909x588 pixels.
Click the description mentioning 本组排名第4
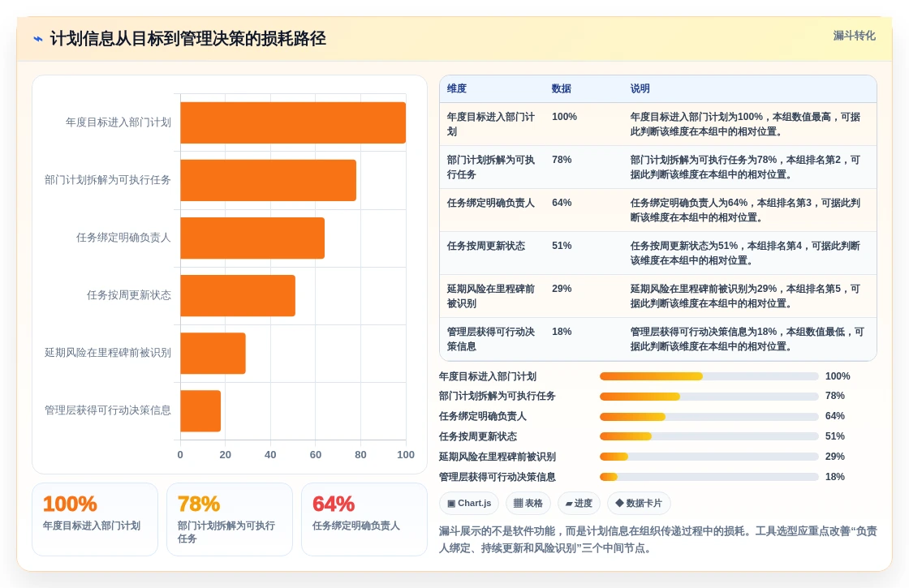tap(746, 253)
